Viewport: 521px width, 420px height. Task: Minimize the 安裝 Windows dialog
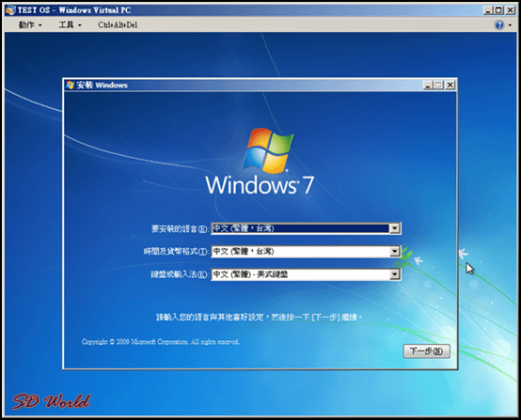coord(428,86)
